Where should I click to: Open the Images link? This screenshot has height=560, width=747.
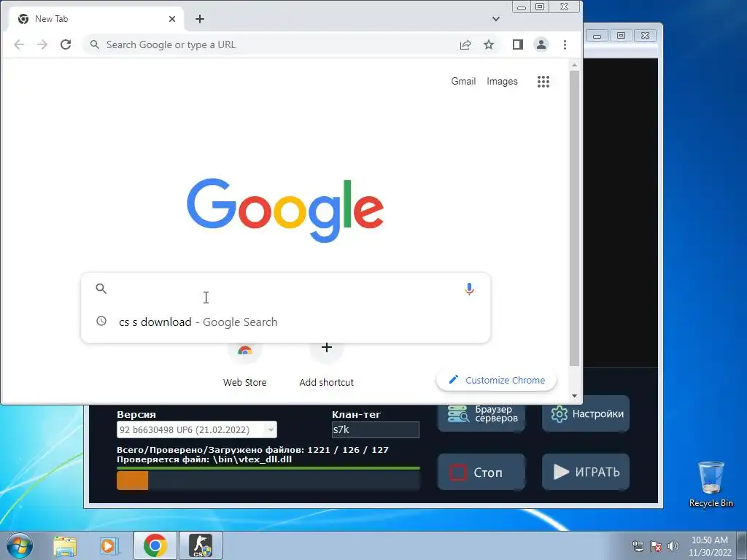tap(502, 82)
